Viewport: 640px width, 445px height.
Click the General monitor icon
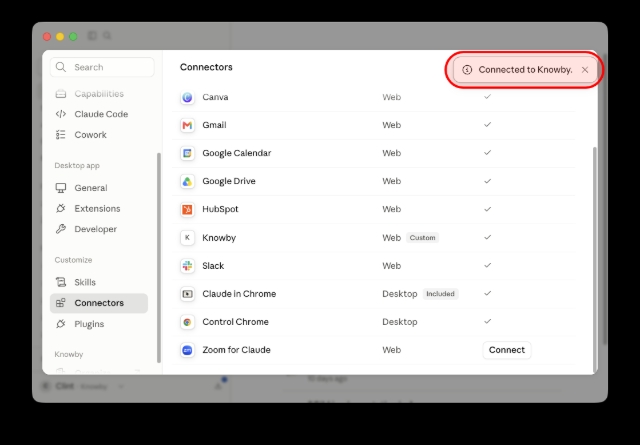pos(61,188)
